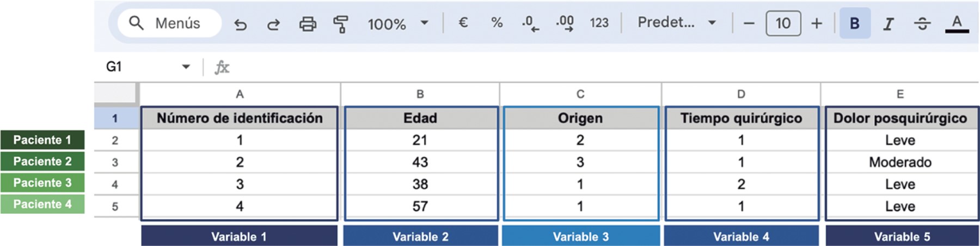Toggle bold formatting
The image size is (980, 246).
click(x=855, y=23)
